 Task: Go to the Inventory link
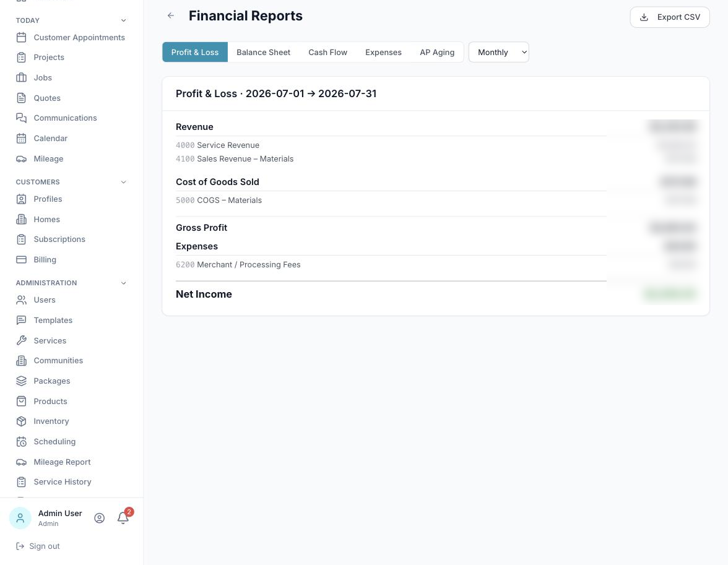click(x=51, y=421)
